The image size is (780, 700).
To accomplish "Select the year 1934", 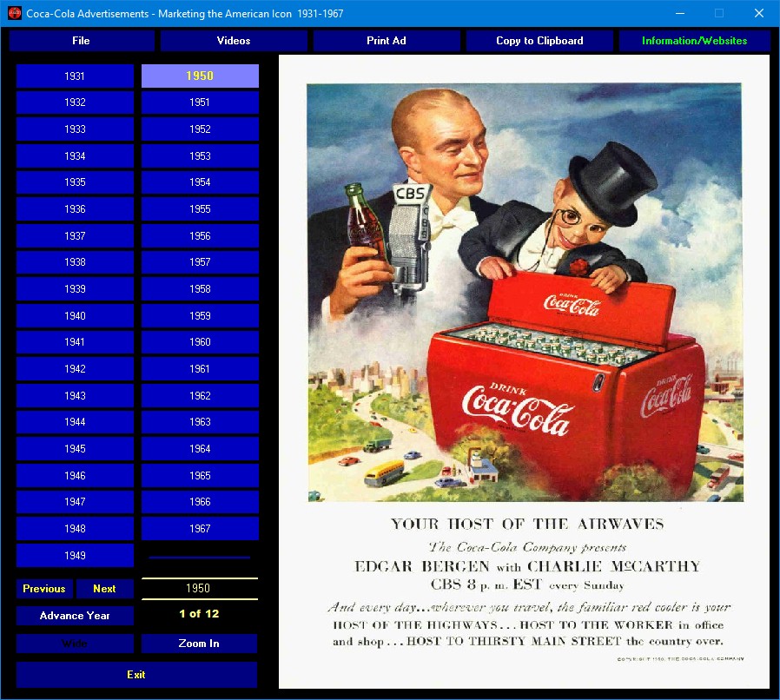I will pos(75,156).
